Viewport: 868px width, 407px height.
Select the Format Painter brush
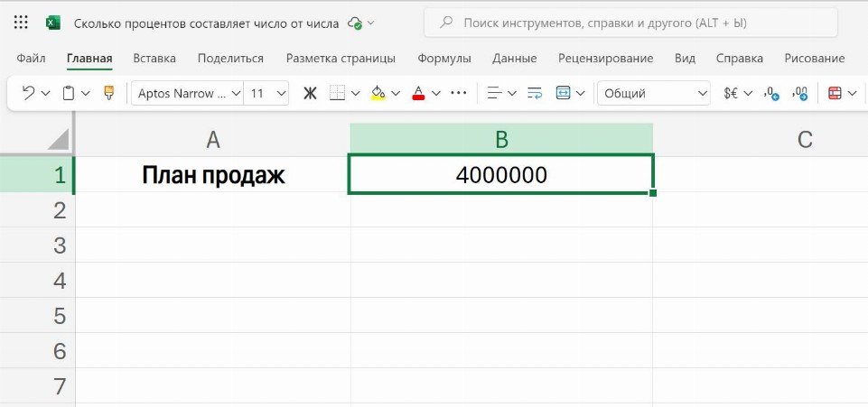109,93
